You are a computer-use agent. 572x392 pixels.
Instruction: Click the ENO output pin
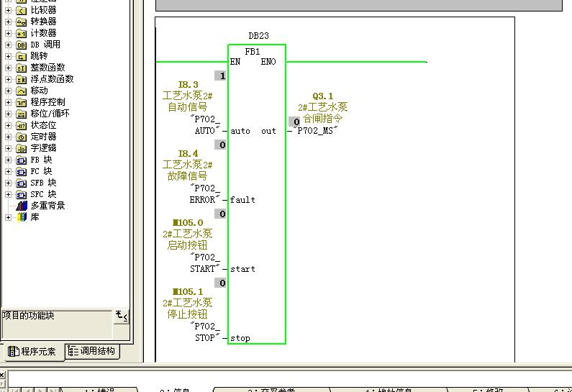point(268,62)
